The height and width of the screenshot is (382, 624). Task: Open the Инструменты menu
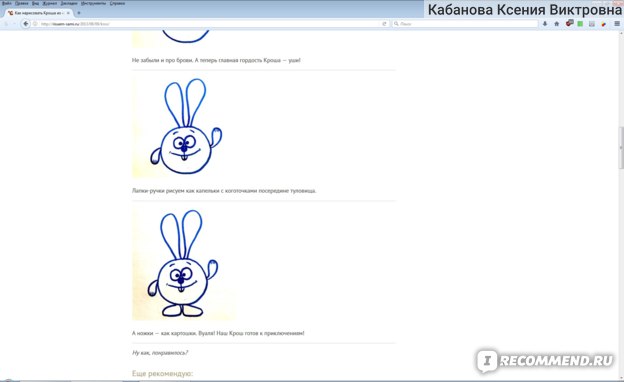(x=94, y=3)
